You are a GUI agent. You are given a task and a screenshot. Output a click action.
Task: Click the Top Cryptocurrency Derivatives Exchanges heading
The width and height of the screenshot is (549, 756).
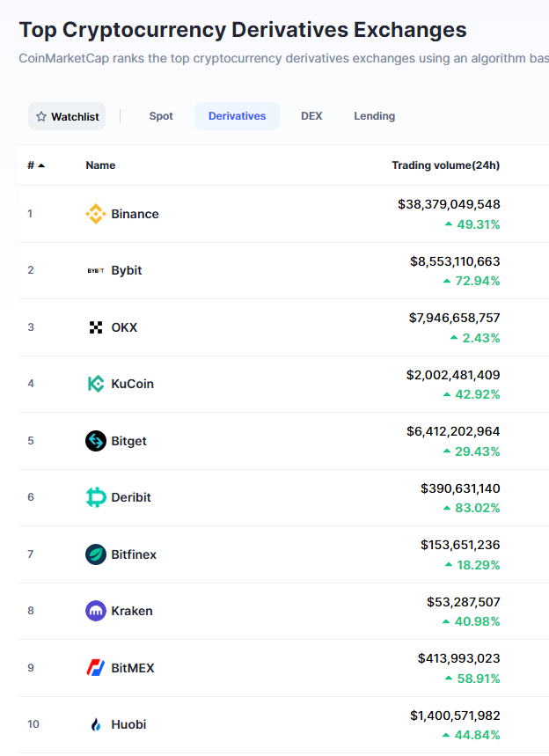[243, 30]
